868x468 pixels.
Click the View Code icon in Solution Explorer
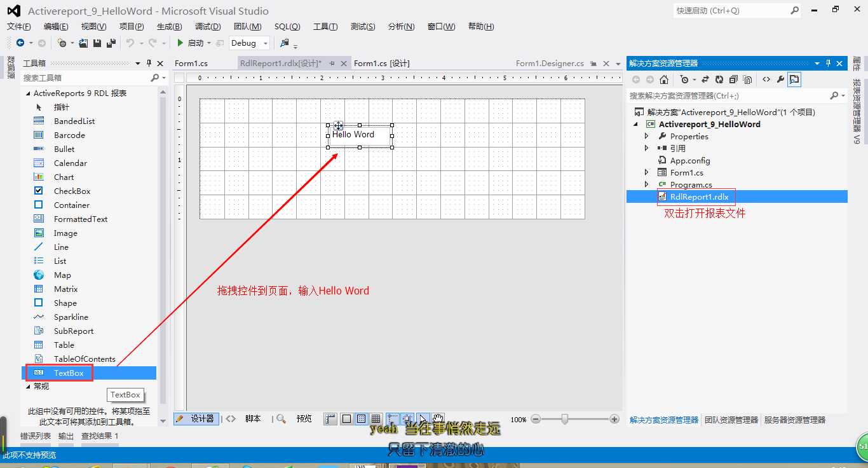pyautogui.click(x=766, y=79)
